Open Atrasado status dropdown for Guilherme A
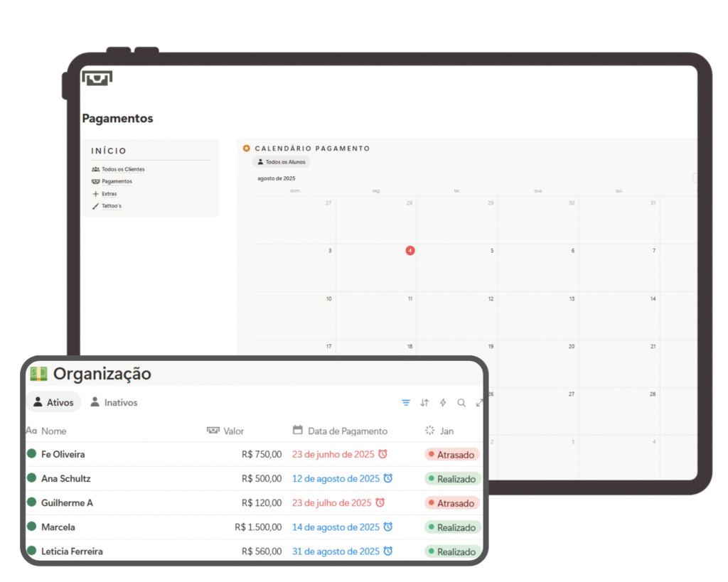Screen dimensions: 728x582 (x=452, y=503)
